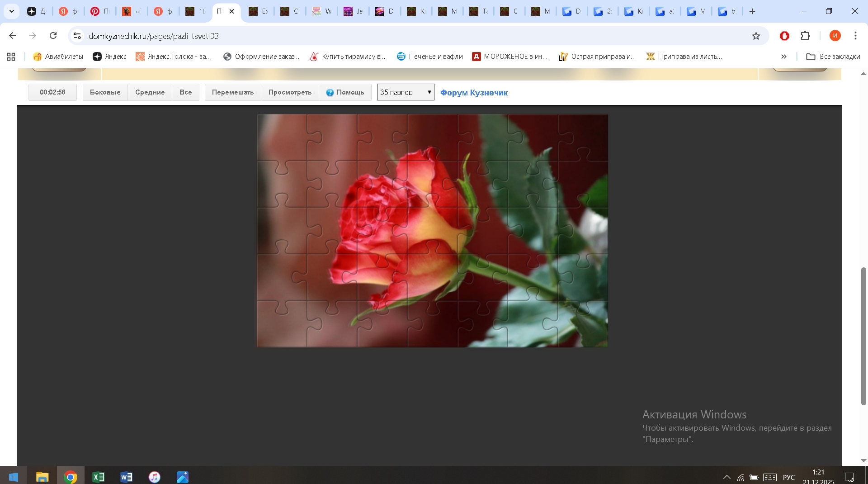
Task: Expand the hidden bookmarks overflow chevron
Action: tap(783, 57)
